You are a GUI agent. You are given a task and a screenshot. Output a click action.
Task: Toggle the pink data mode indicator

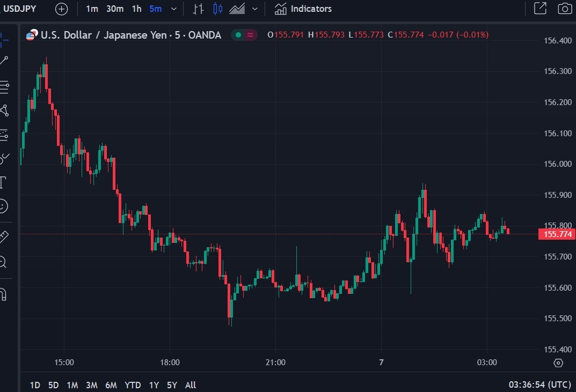click(x=250, y=35)
